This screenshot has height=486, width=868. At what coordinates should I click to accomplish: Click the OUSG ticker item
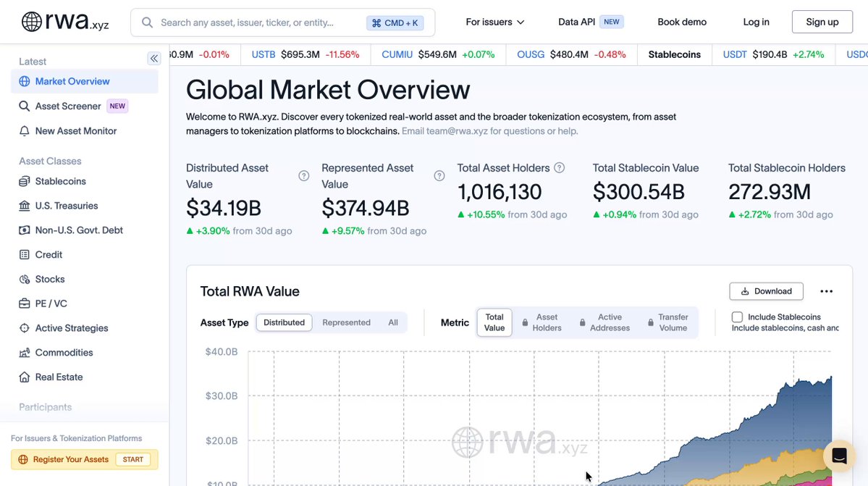(571, 55)
